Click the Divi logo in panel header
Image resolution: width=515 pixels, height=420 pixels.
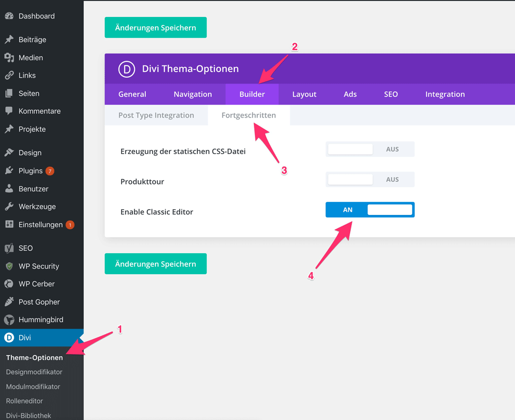[x=127, y=69]
